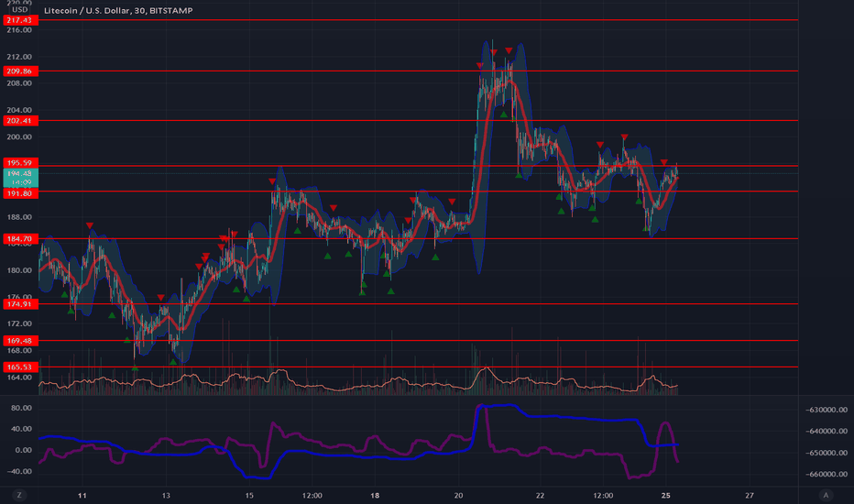Screen dimensions: 854x504
Task: Click the -40.00 oscillator scale value
Action: (x=19, y=471)
